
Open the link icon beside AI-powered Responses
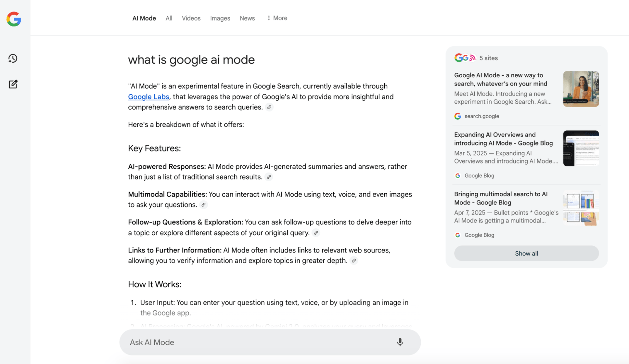[x=269, y=177]
